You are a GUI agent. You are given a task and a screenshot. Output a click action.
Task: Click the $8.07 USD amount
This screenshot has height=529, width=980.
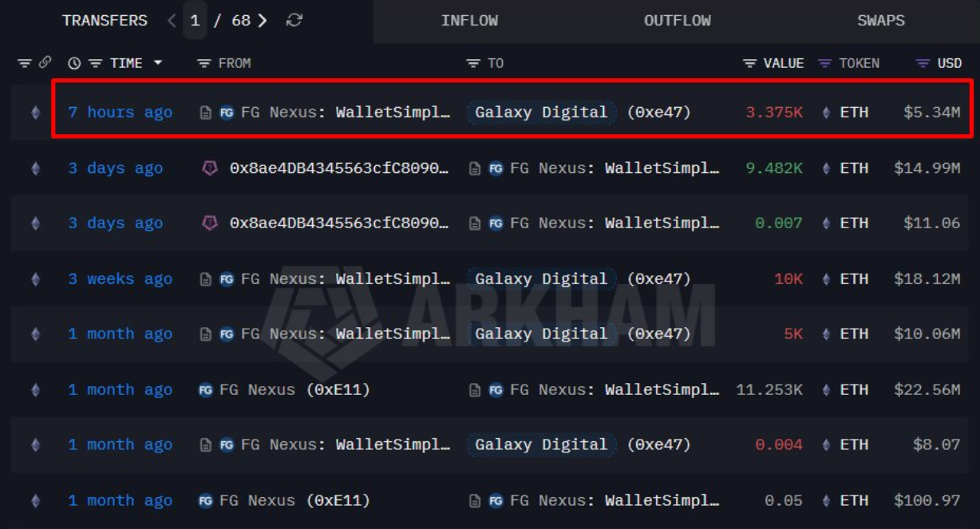pos(937,445)
